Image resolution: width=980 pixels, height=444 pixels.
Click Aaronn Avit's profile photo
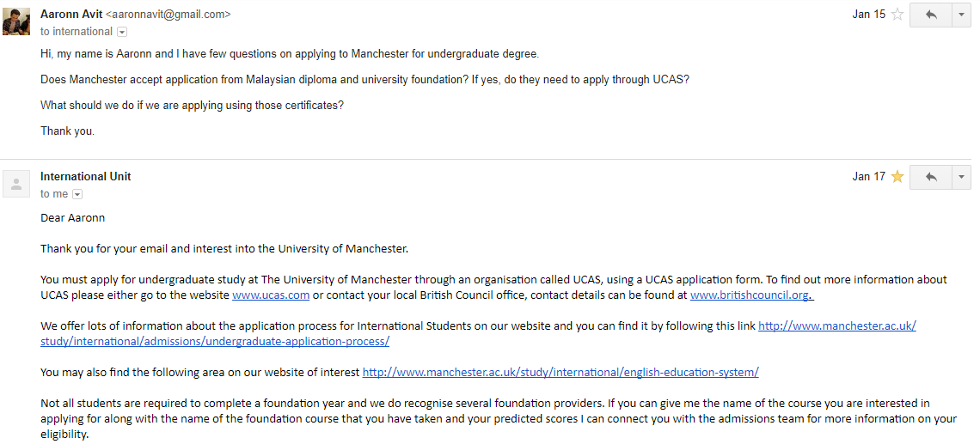(16, 21)
